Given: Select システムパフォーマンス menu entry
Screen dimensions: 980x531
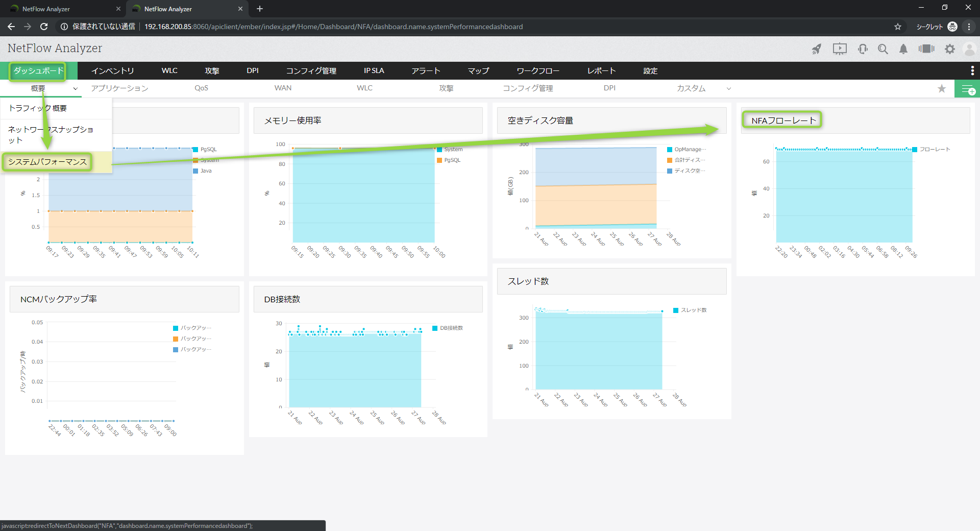Looking at the screenshot, I should click(47, 162).
